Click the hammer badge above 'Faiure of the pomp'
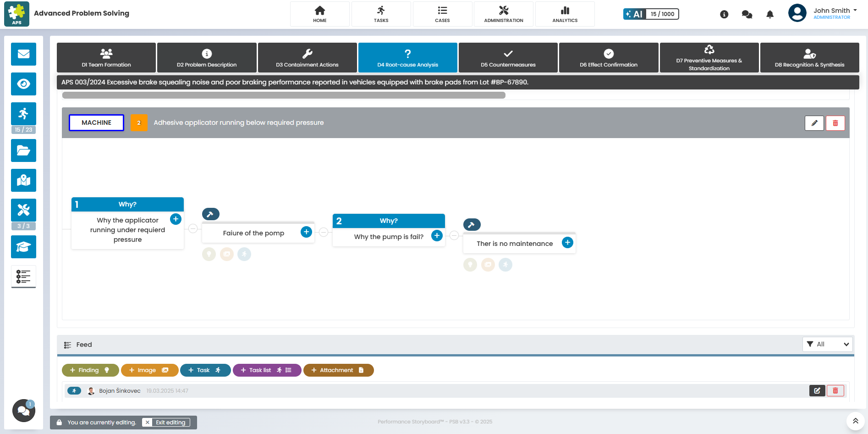The image size is (868, 434). coord(210,214)
